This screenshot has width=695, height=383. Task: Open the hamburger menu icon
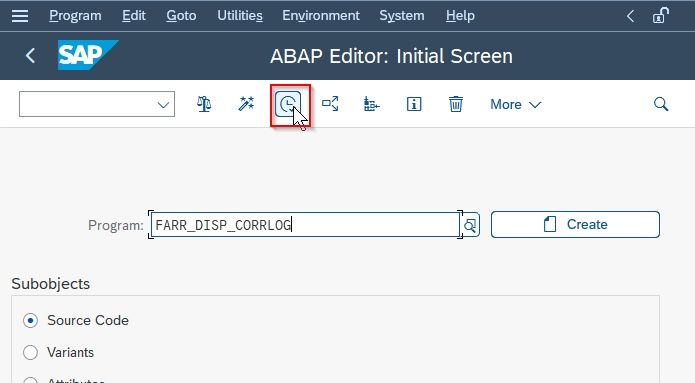20,16
